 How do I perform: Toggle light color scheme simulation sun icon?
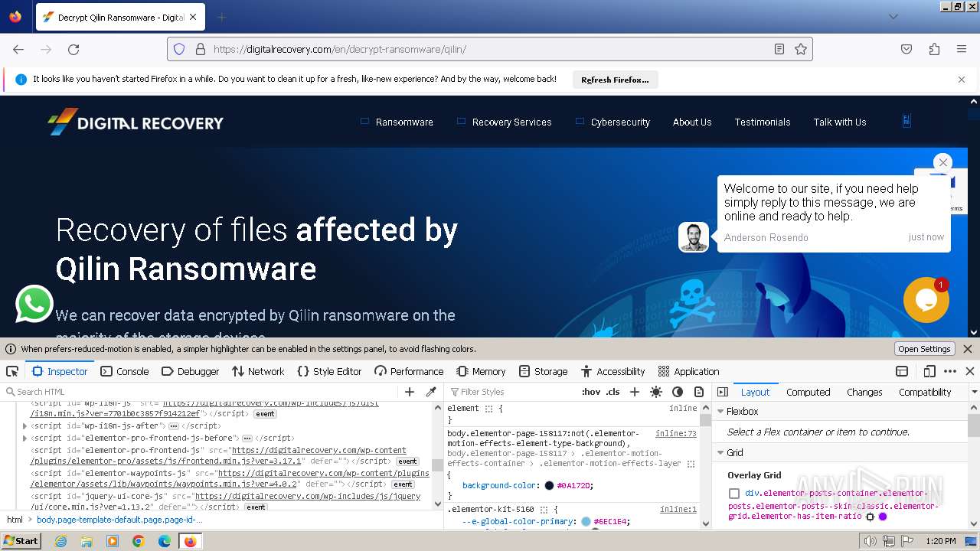[656, 392]
